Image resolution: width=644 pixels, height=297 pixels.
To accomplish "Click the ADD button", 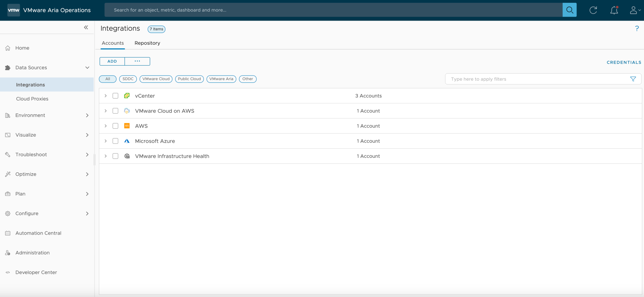I will (x=112, y=61).
